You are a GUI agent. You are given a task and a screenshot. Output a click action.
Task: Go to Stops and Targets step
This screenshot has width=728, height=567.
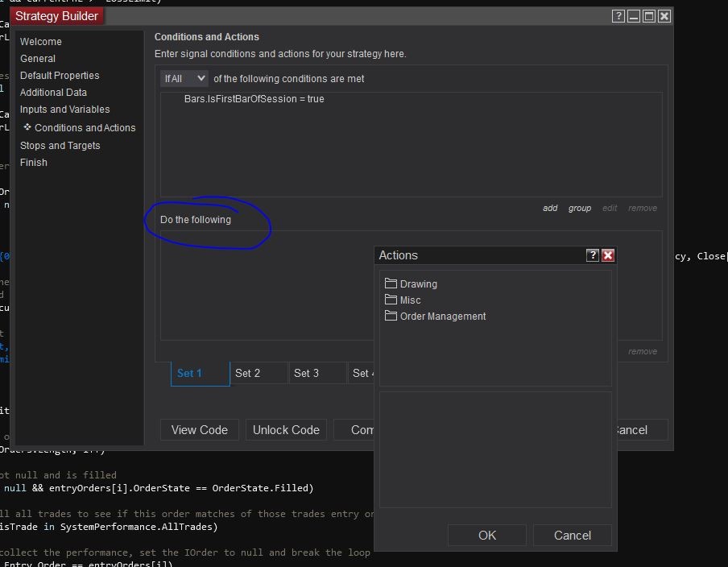(60, 145)
